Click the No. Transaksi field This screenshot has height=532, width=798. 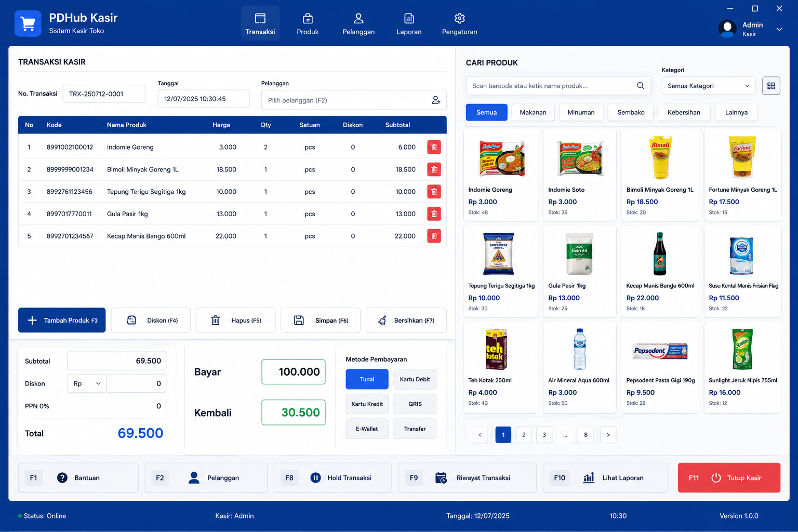(x=104, y=94)
